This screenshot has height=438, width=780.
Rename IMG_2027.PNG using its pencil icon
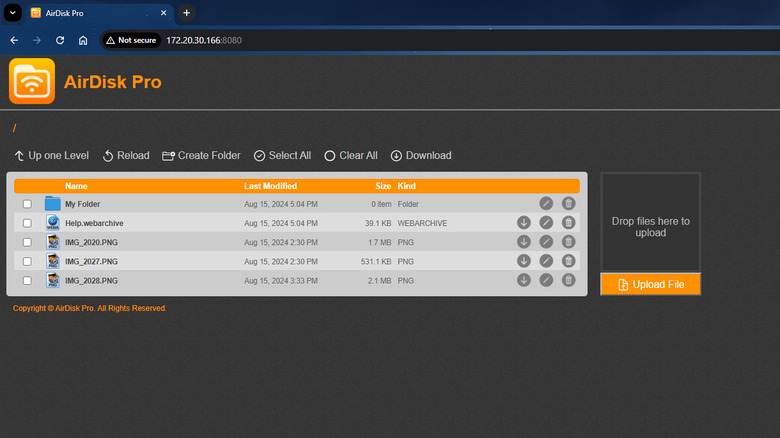546,261
